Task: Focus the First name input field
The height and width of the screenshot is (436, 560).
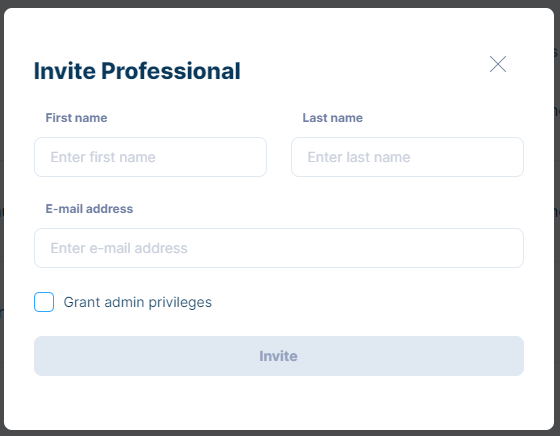Action: [150, 157]
